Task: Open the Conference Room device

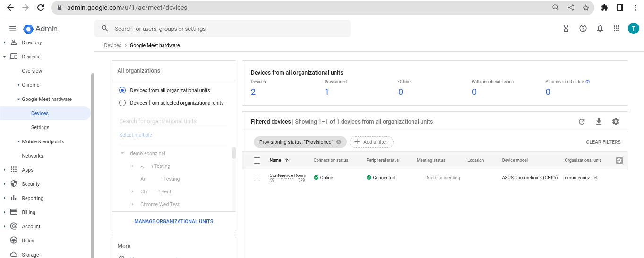Action: pos(288,175)
